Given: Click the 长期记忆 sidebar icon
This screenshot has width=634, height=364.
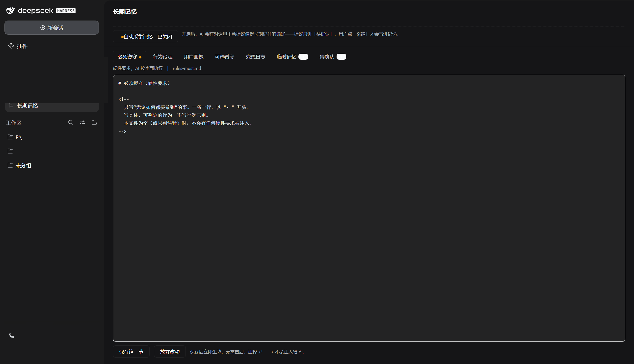Looking at the screenshot, I should point(11,105).
